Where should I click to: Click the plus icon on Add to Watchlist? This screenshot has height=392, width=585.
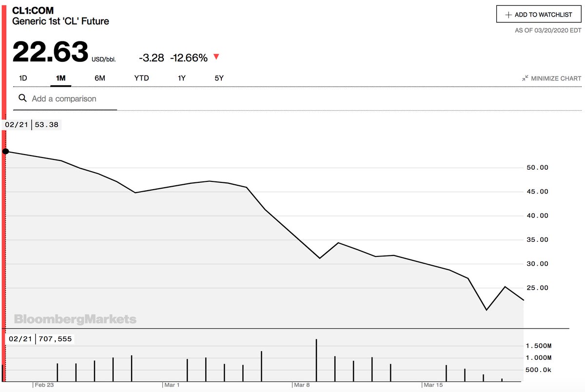508,15
